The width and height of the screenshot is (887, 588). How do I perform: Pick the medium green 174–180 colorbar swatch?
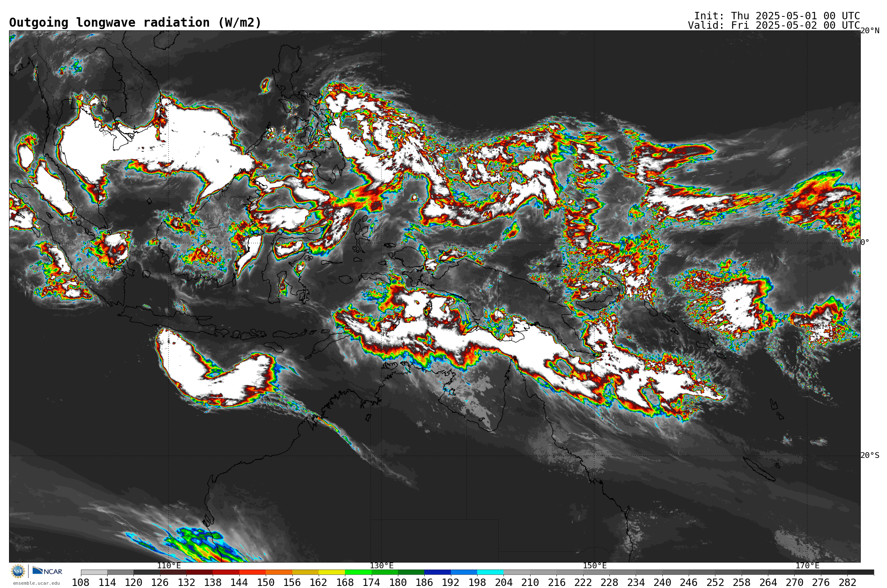tap(385, 572)
